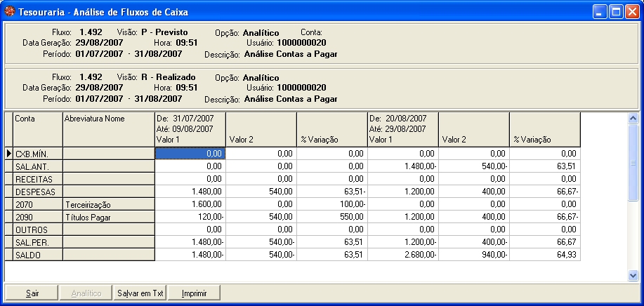Click the 120,00- value in row 2090
The image size is (644, 306).
pyautogui.click(x=190, y=218)
